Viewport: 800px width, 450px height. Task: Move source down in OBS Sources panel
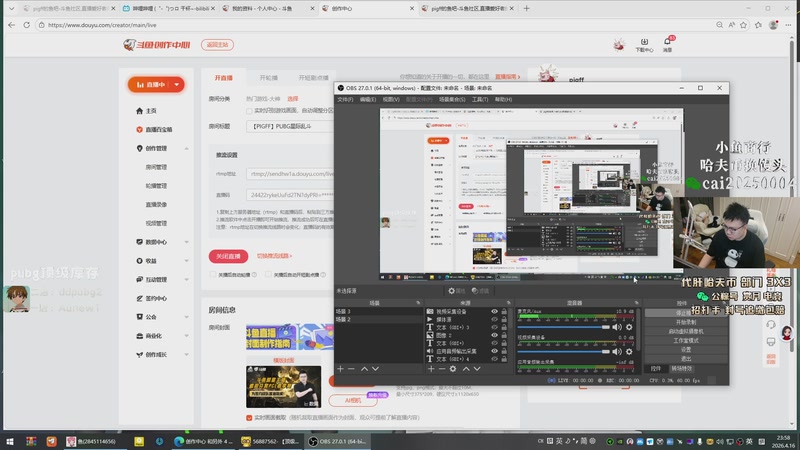coord(477,369)
